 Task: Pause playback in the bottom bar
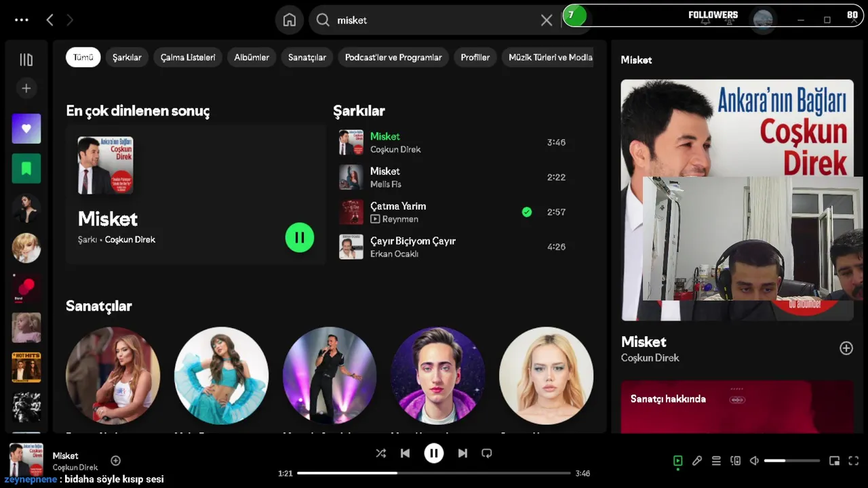[434, 453]
